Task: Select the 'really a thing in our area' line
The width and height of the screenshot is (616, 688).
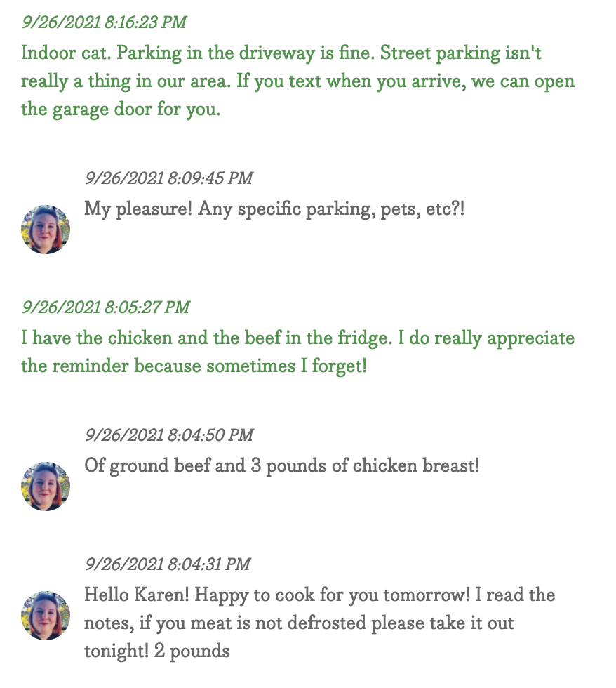Action: 297,81
